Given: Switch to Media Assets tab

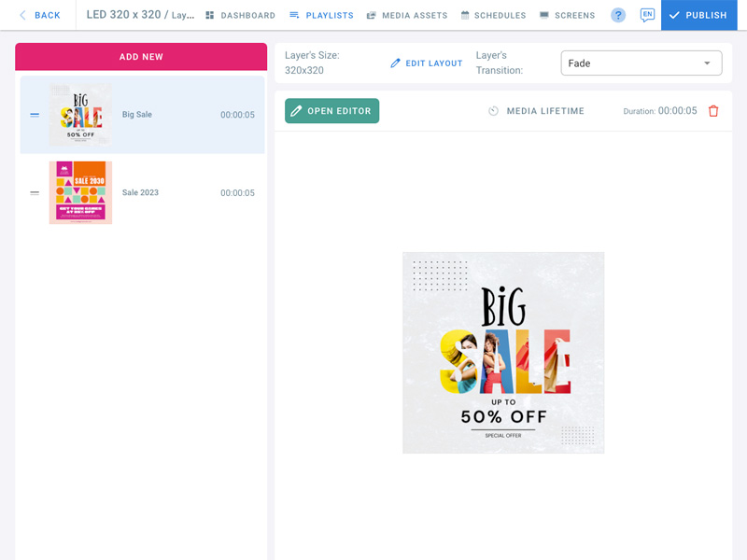Looking at the screenshot, I should [407, 15].
